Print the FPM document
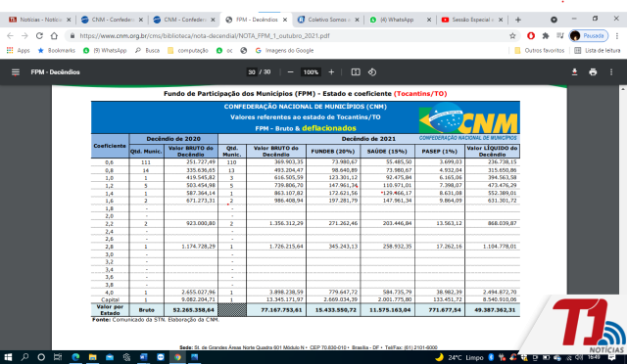 coord(593,72)
